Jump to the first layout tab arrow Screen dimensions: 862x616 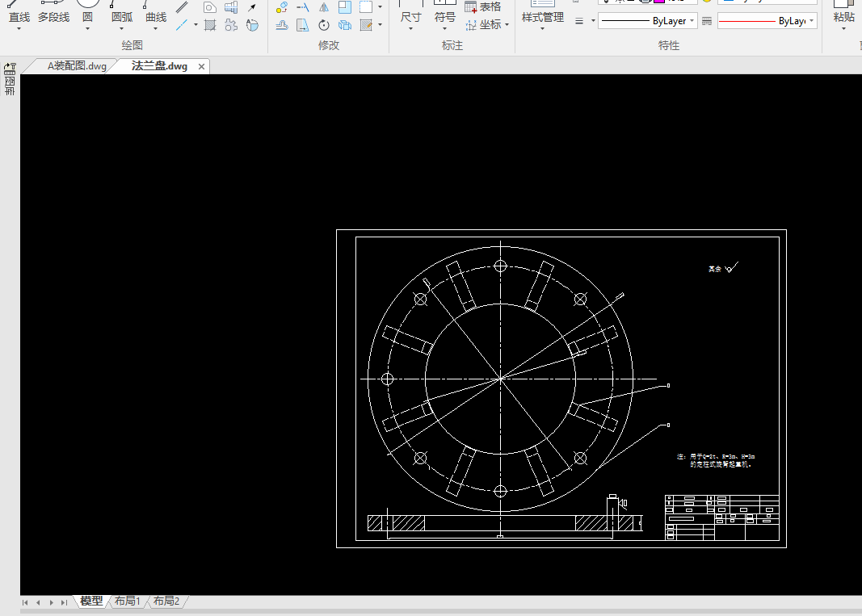tap(25, 602)
